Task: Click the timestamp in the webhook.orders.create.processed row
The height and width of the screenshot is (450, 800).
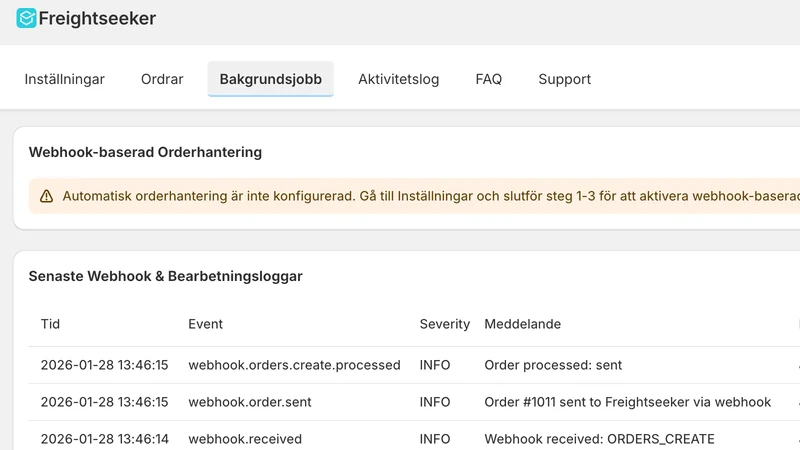Action: (x=105, y=365)
